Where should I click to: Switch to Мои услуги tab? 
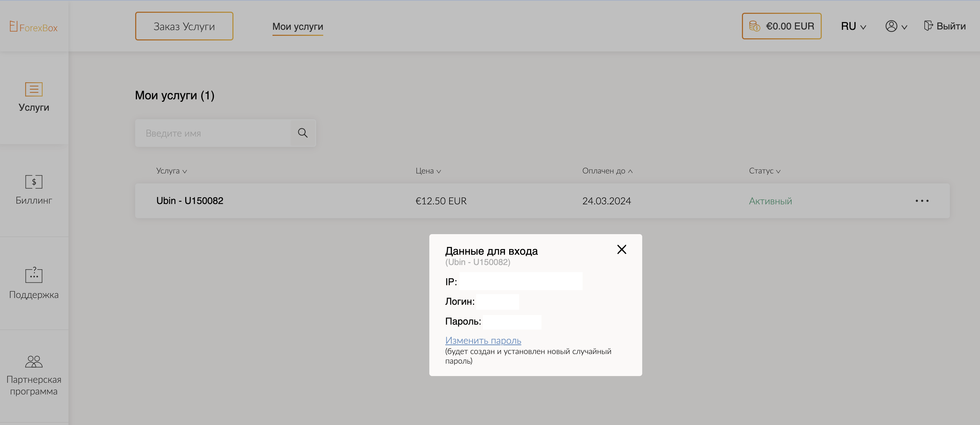(x=297, y=26)
